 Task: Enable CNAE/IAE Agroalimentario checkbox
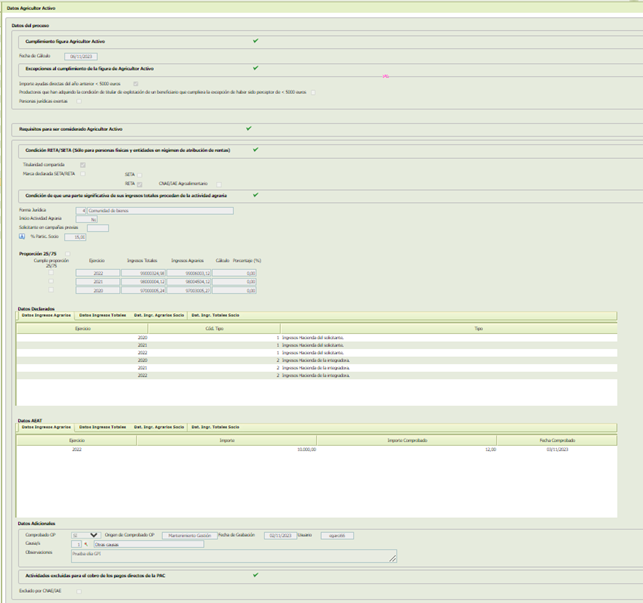pos(221,184)
